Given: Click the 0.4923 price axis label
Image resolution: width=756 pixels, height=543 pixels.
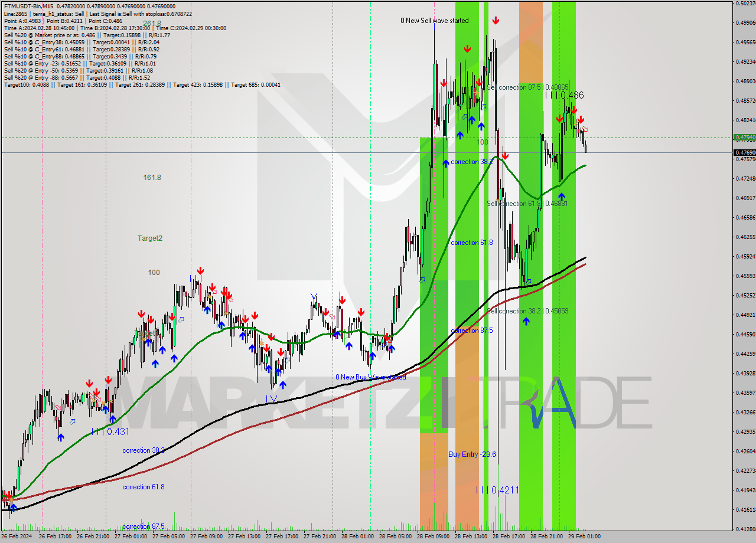Looking at the screenshot, I should [745, 61].
